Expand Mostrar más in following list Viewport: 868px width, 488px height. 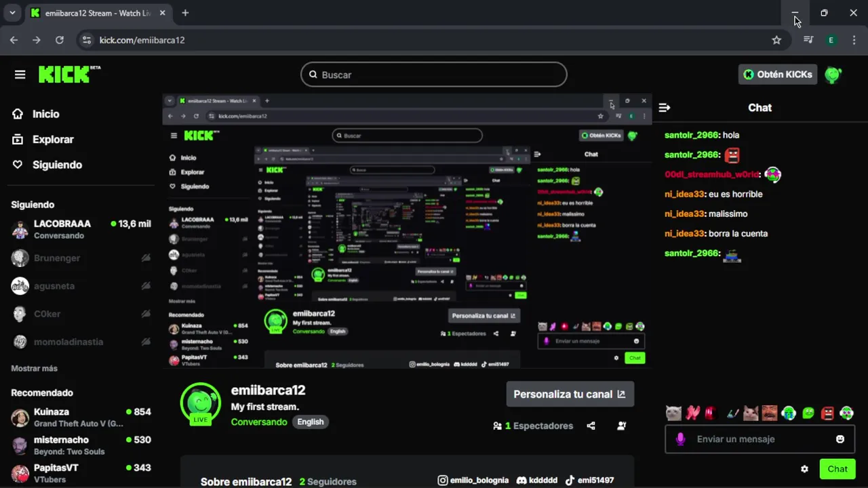(x=34, y=369)
